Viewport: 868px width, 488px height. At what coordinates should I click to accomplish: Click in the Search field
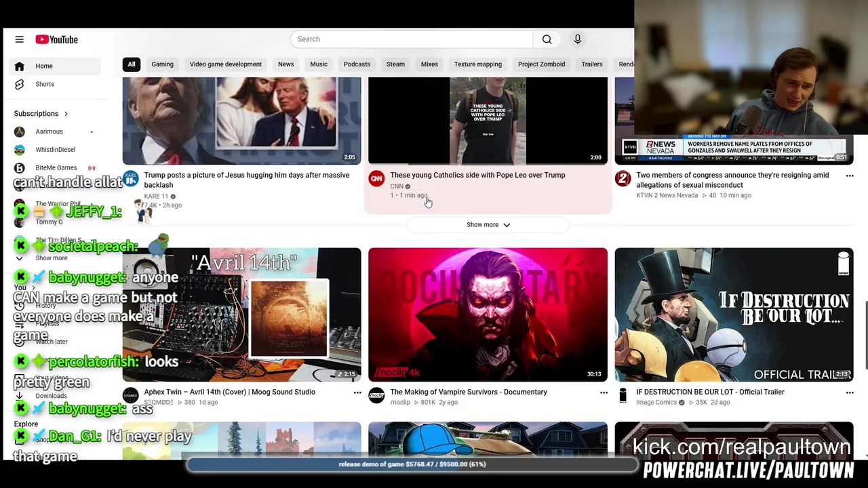pos(412,39)
